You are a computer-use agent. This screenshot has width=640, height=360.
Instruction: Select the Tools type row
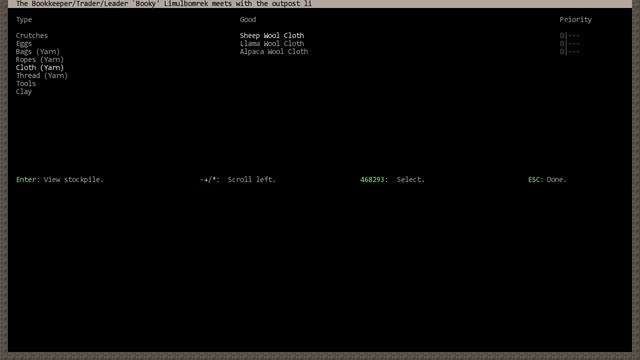tap(26, 84)
